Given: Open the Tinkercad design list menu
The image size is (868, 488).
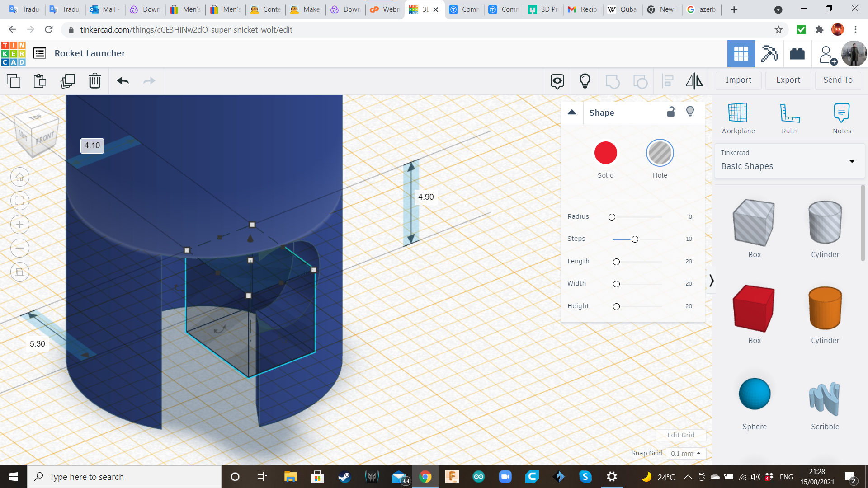Looking at the screenshot, I should click(x=40, y=53).
